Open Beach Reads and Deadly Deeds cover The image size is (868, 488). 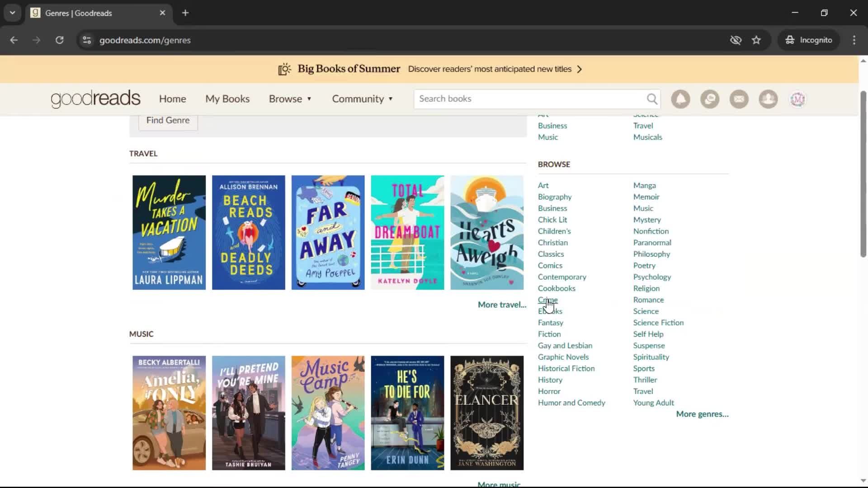point(248,233)
